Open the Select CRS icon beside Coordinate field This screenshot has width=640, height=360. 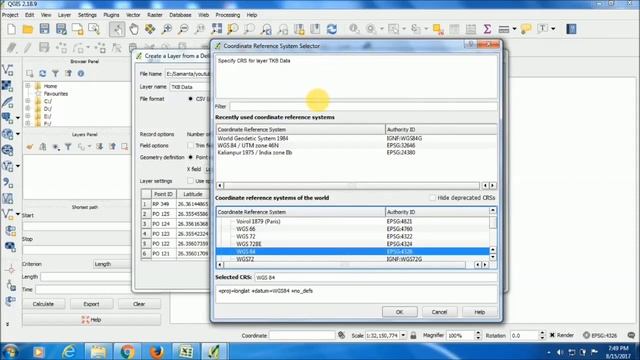click(x=341, y=335)
